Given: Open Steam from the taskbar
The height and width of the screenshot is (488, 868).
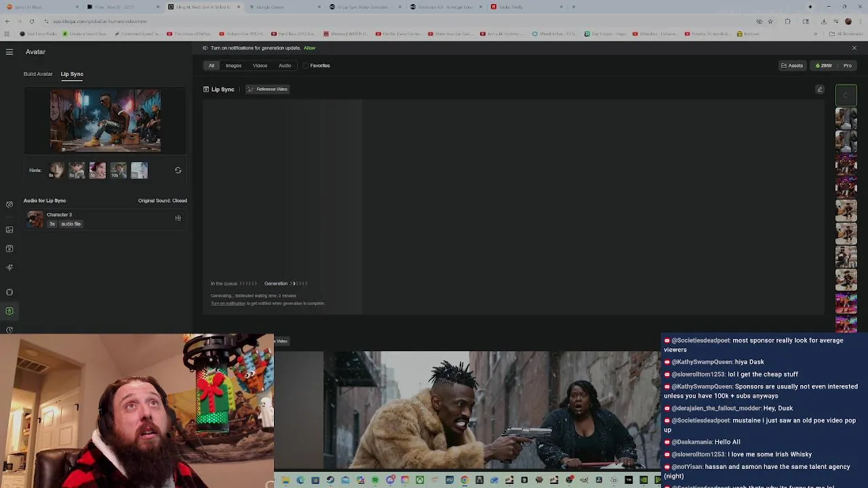Looking at the screenshot, I should coord(330,481).
